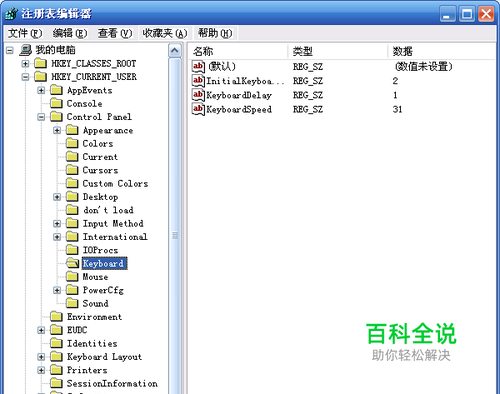Click the don't load folder icon

(x=72, y=210)
